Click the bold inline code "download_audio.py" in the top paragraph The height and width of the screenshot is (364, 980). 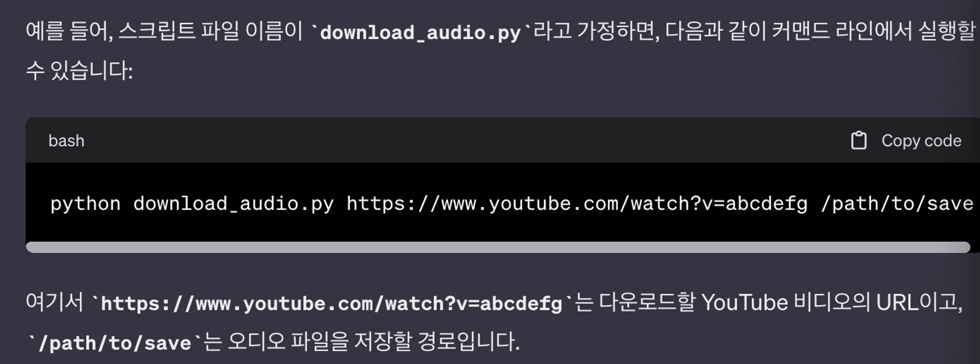pyautogui.click(x=421, y=33)
